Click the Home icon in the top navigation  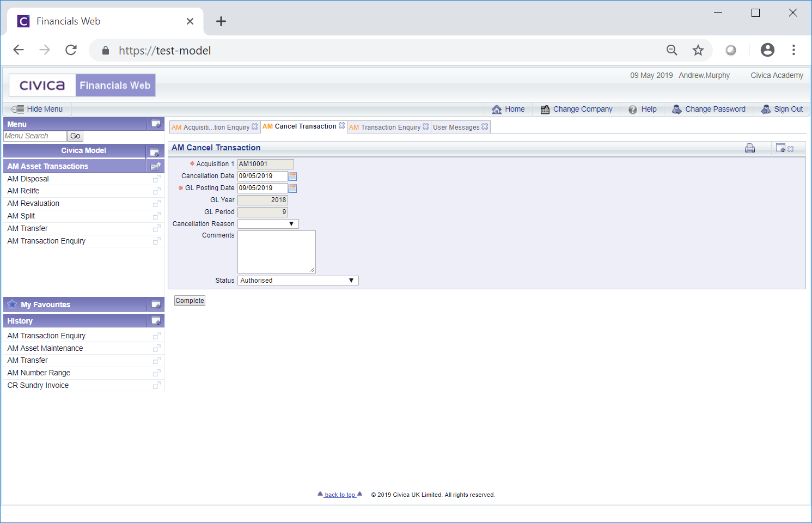(x=497, y=110)
